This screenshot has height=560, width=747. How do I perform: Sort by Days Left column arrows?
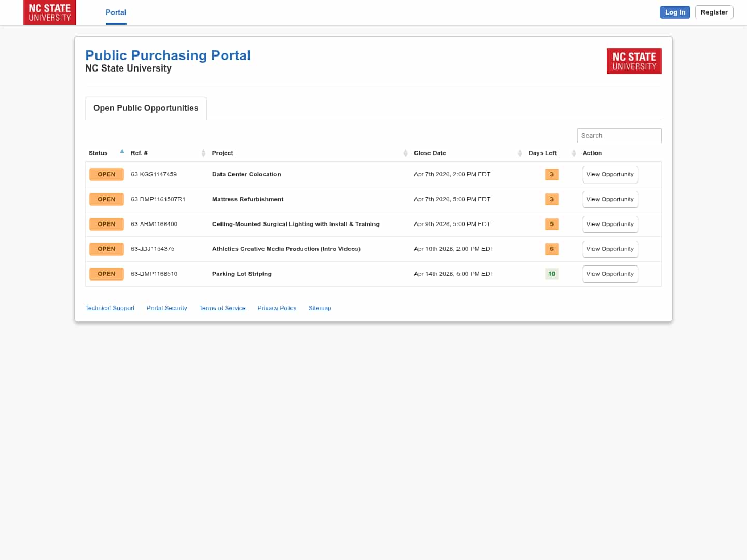tap(574, 153)
